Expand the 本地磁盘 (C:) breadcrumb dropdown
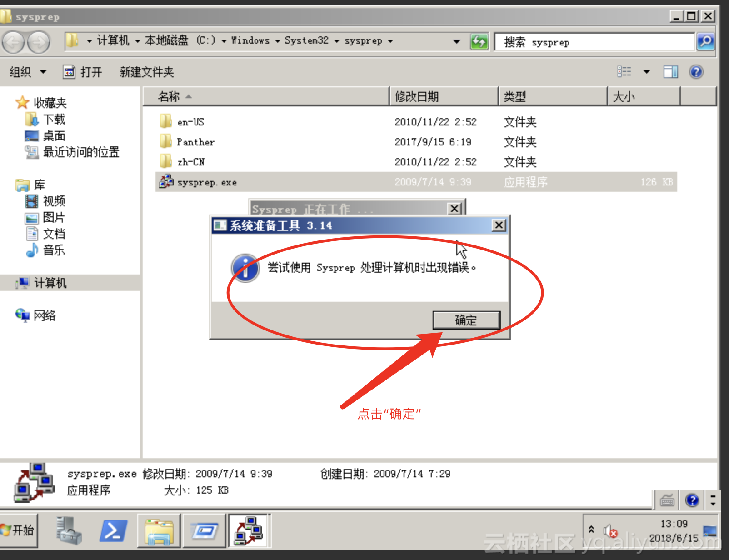The image size is (729, 560). 224,41
